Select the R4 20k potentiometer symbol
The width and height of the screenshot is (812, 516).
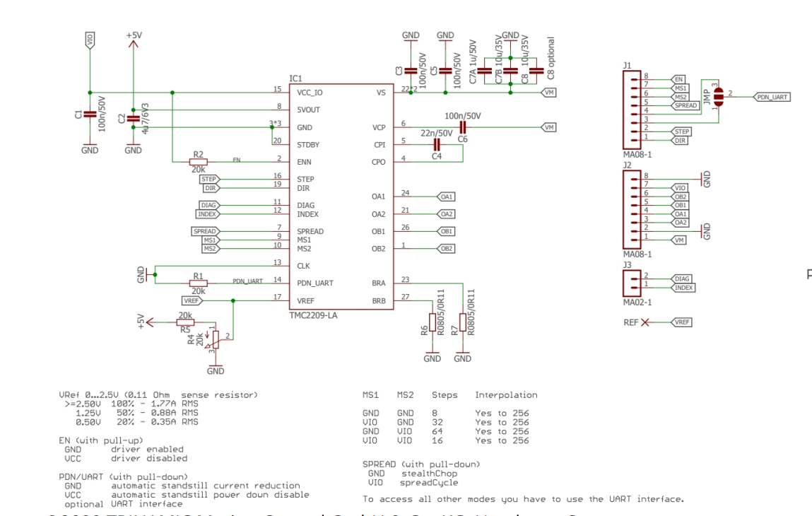pyautogui.click(x=216, y=340)
